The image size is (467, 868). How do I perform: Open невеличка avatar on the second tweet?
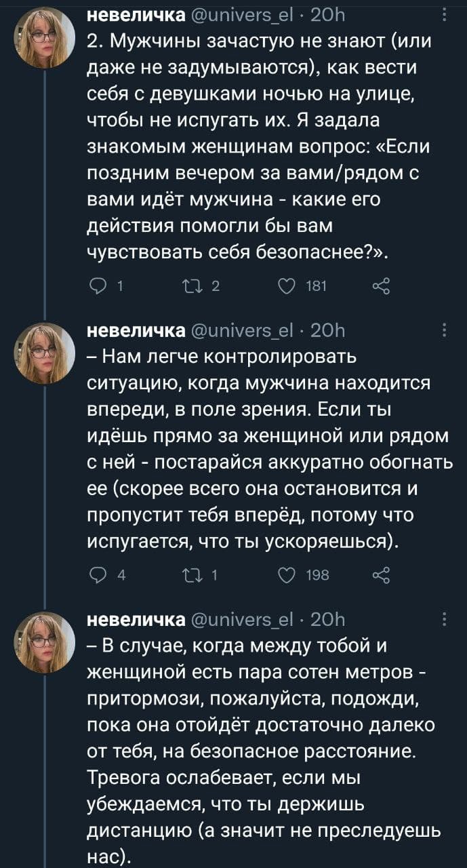(x=45, y=352)
